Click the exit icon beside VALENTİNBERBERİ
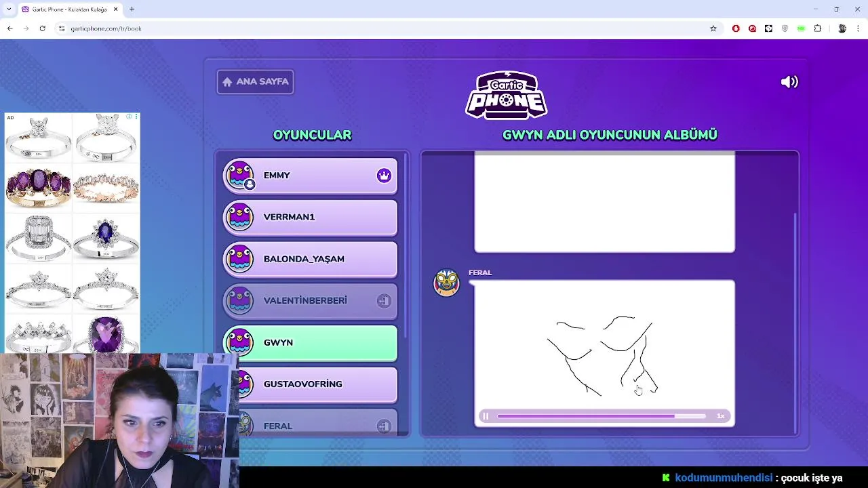This screenshot has width=868, height=488. (384, 301)
